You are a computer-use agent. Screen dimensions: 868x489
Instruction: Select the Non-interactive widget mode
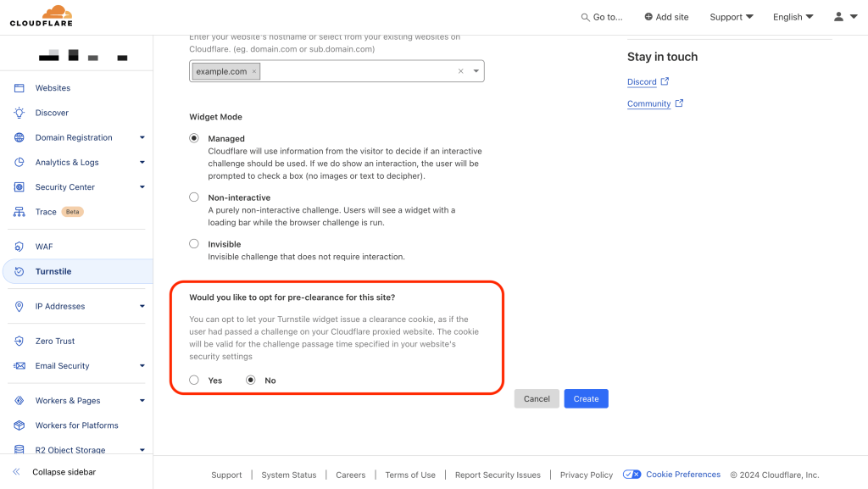[x=194, y=197]
